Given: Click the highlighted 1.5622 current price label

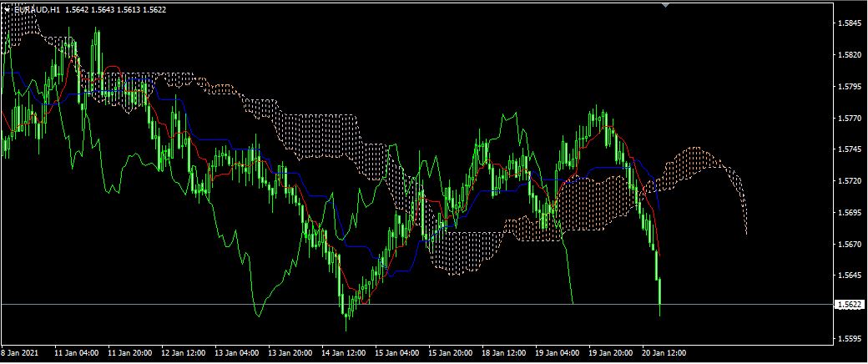Looking at the screenshot, I should [x=848, y=306].
